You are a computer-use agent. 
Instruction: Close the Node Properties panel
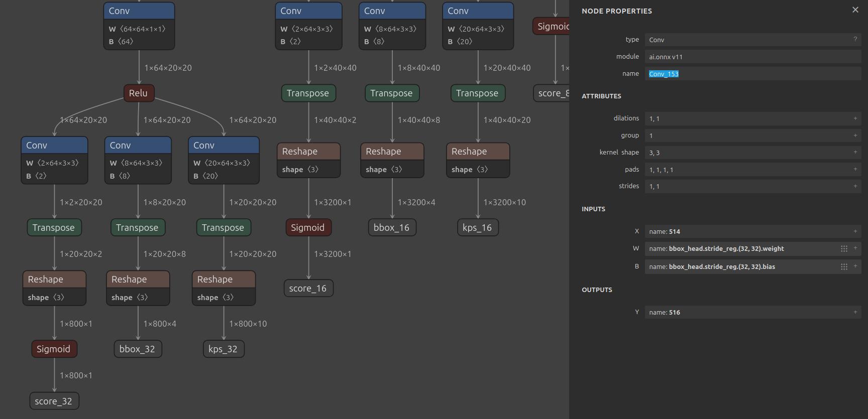(855, 10)
